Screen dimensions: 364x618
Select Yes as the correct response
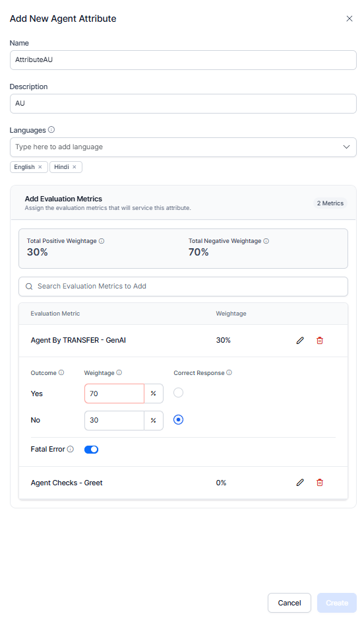tap(178, 393)
